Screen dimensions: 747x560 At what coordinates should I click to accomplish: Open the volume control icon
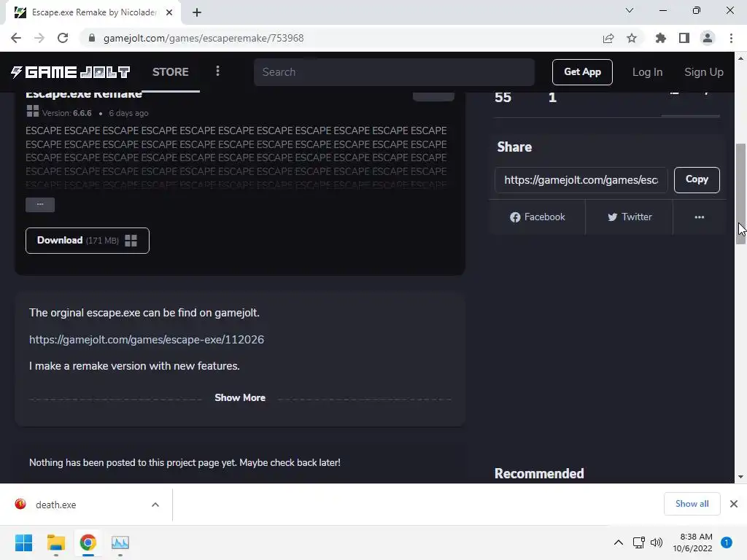click(657, 542)
